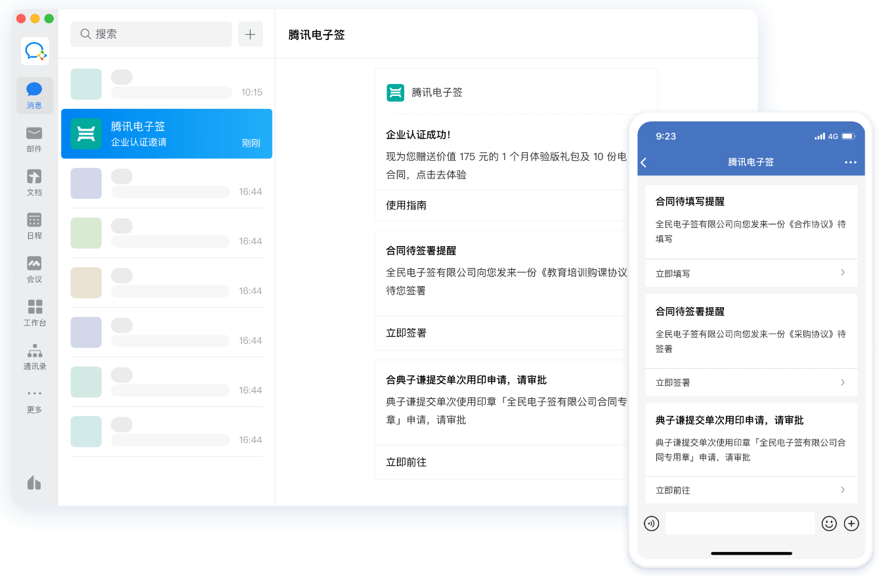Viewport: 888px width, 588px height.
Task: Minimize the window with the yellow button
Action: click(x=35, y=18)
